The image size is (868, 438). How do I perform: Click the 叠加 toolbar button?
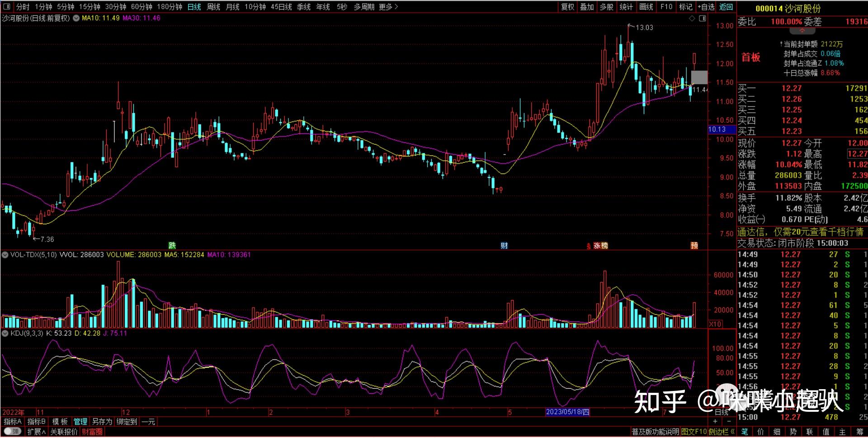tap(587, 7)
